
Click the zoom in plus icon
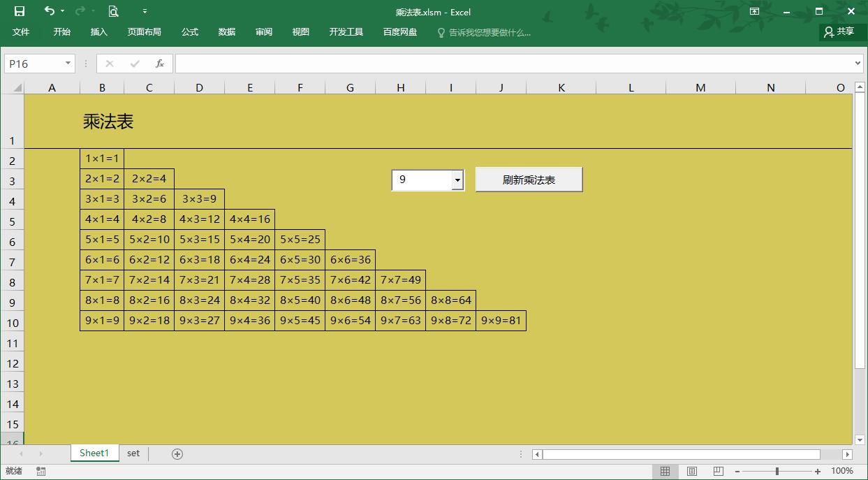click(818, 472)
